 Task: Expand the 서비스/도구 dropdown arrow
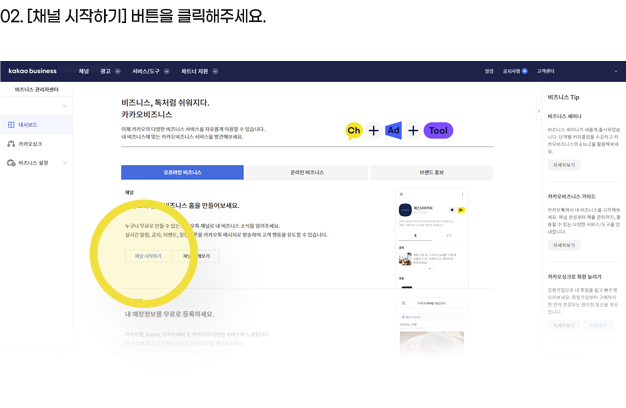point(167,71)
